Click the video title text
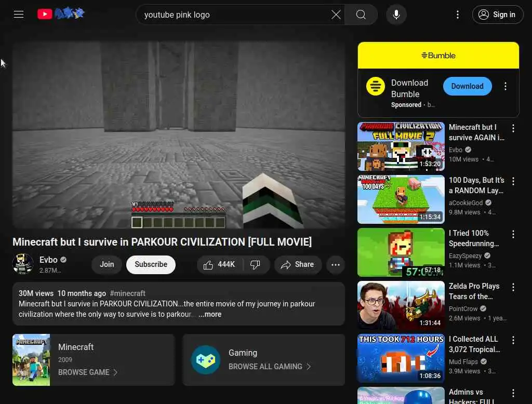Screen dimensions: 532x404 coord(162,242)
